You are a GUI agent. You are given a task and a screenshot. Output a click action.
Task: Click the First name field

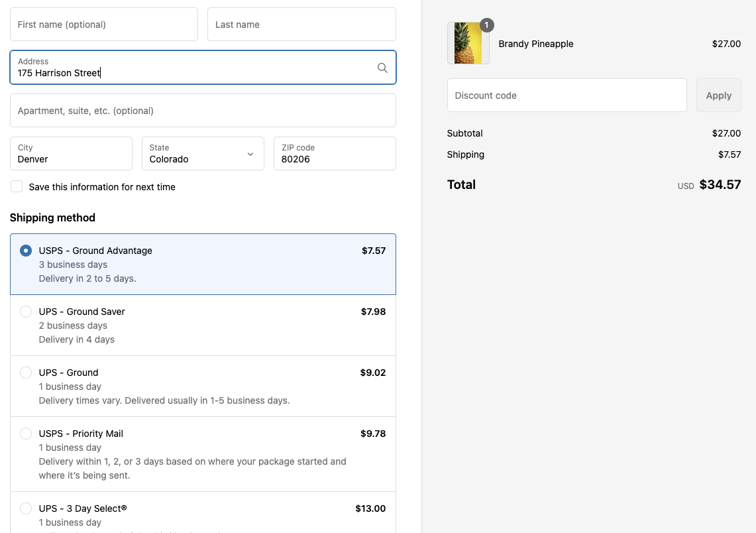point(103,24)
